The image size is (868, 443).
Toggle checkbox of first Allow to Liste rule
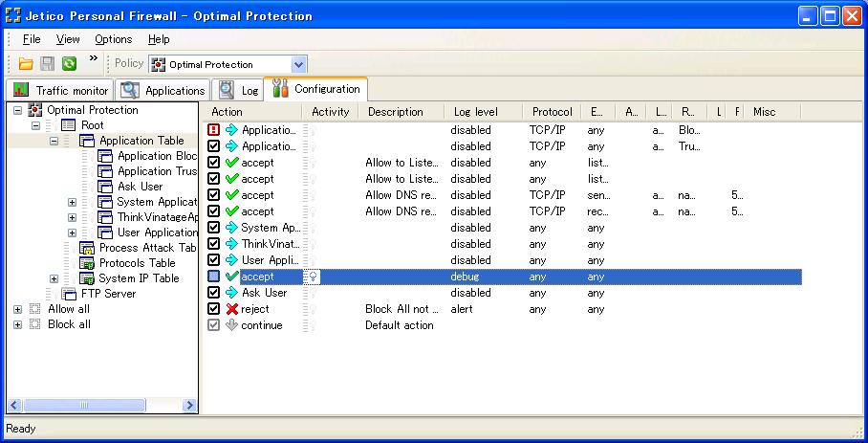[214, 163]
